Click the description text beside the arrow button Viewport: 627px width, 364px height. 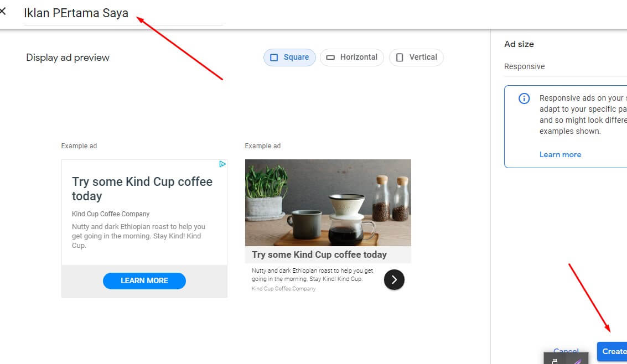pos(312,274)
